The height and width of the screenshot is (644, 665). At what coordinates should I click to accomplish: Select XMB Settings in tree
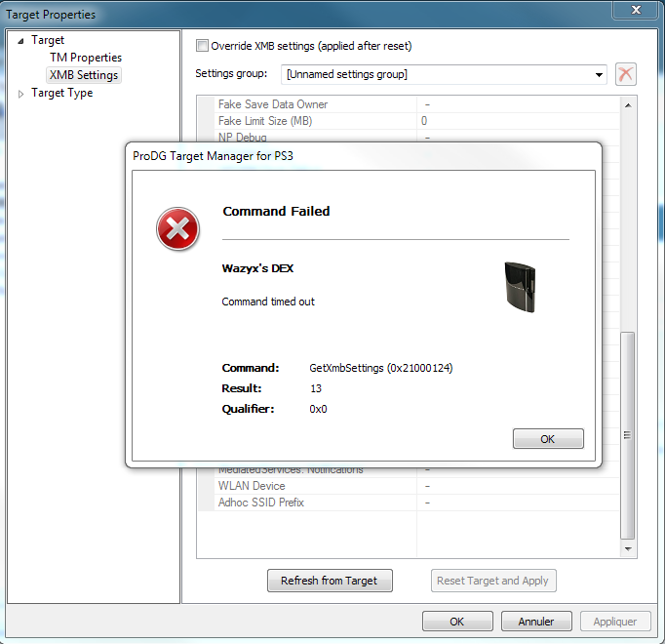point(84,75)
